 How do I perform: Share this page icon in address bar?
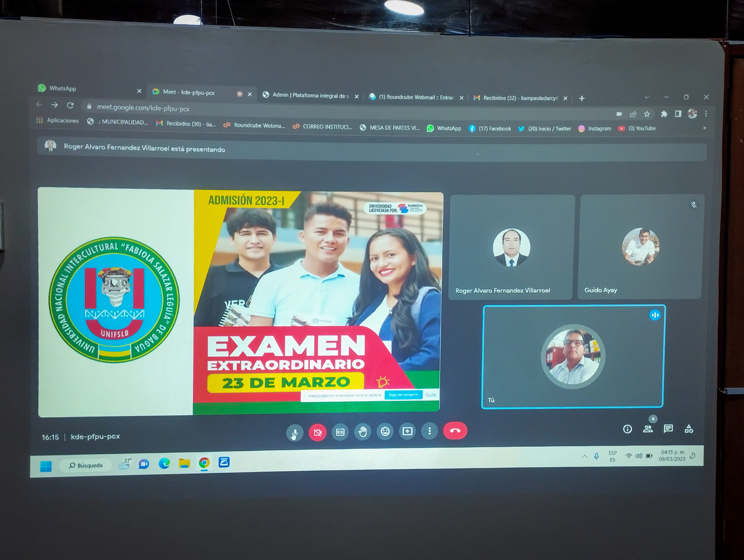pos(633,114)
